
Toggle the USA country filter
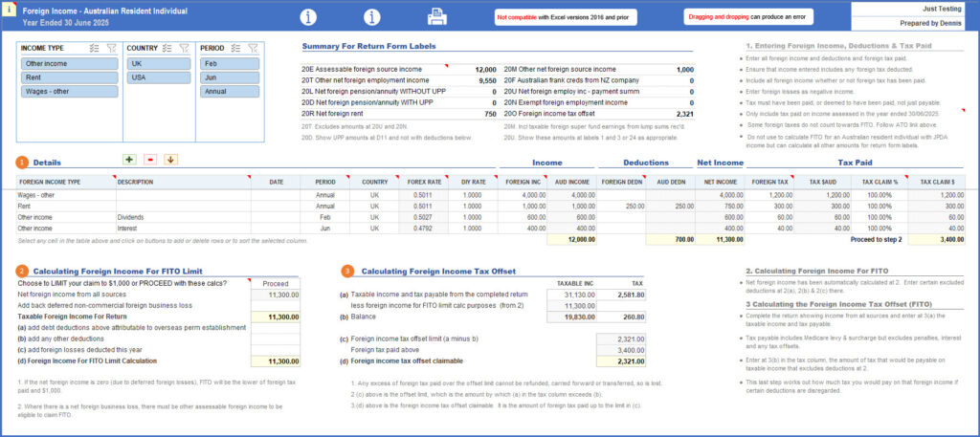tap(157, 78)
